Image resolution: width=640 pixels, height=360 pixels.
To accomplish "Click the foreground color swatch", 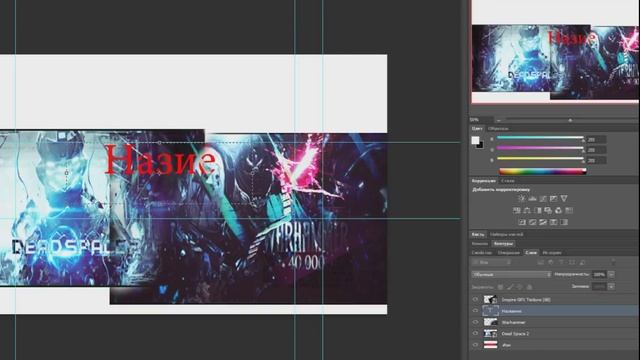I will pos(476,140).
